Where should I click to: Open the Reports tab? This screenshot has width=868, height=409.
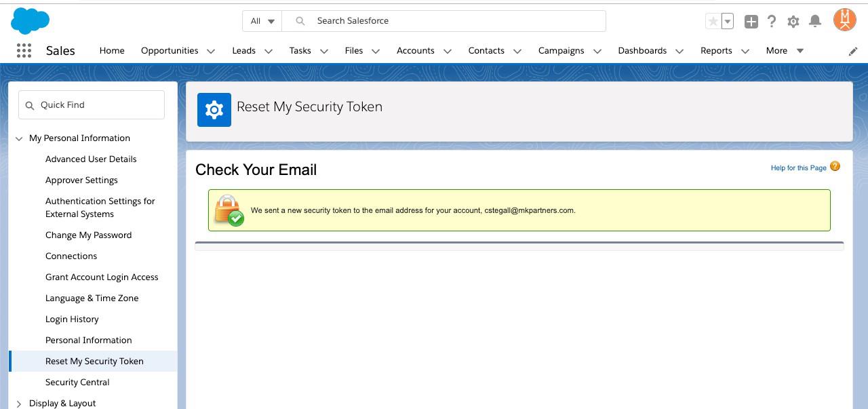[x=716, y=50]
